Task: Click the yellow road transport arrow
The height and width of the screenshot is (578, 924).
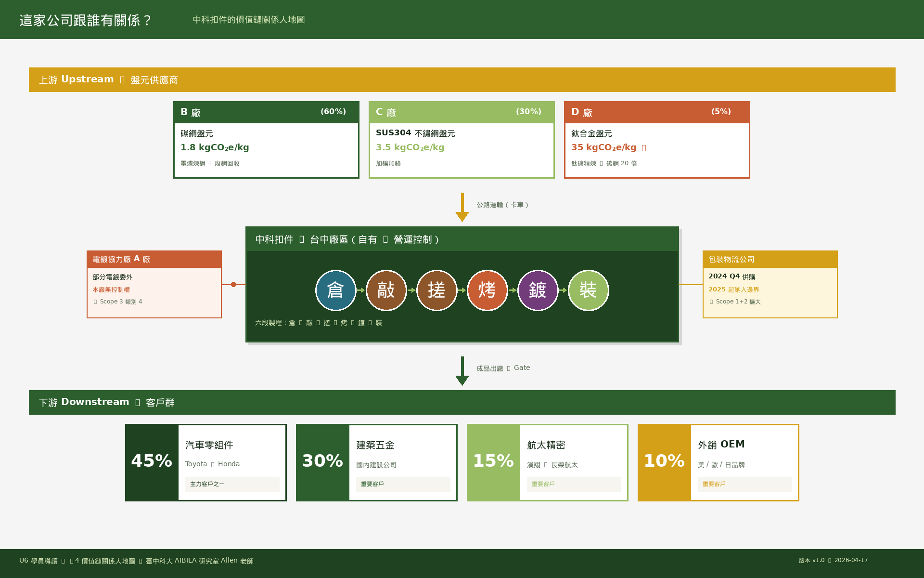Action: coord(462,207)
